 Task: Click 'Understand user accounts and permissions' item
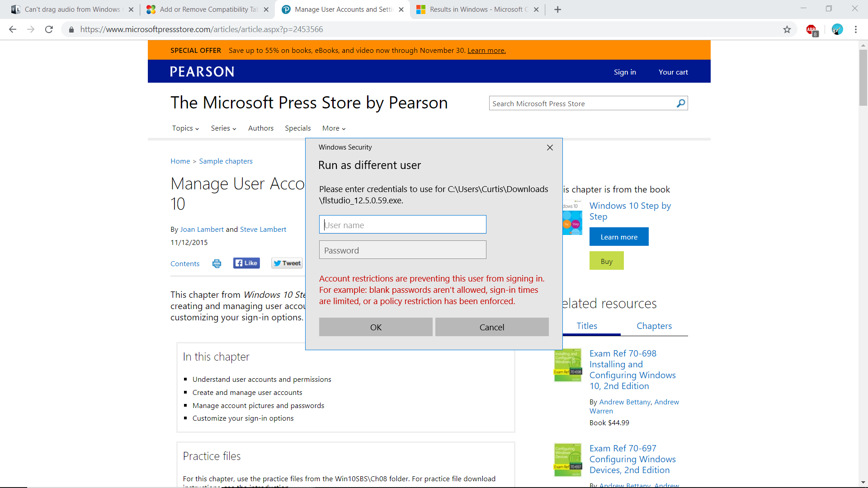262,380
